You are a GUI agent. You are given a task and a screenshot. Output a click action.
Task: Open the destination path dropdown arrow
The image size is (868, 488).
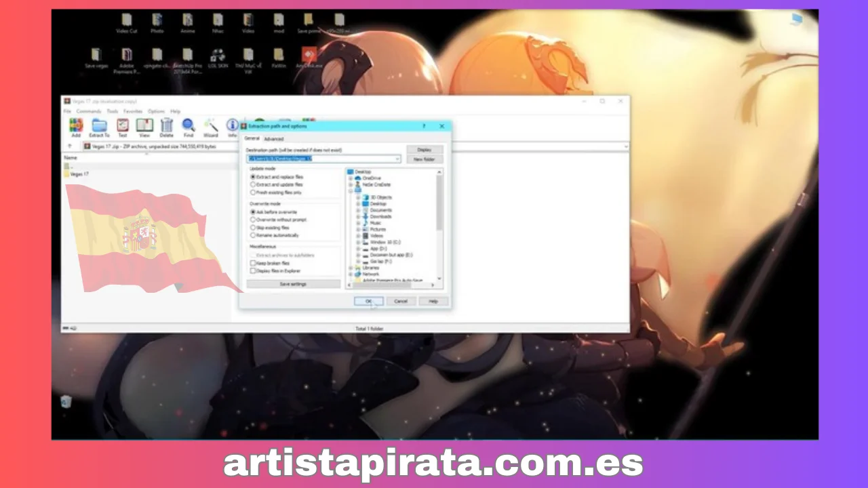pyautogui.click(x=397, y=159)
